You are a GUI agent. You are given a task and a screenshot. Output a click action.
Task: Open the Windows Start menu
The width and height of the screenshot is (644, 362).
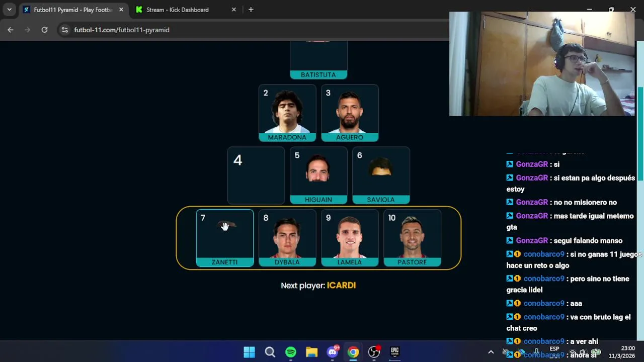[x=249, y=352]
